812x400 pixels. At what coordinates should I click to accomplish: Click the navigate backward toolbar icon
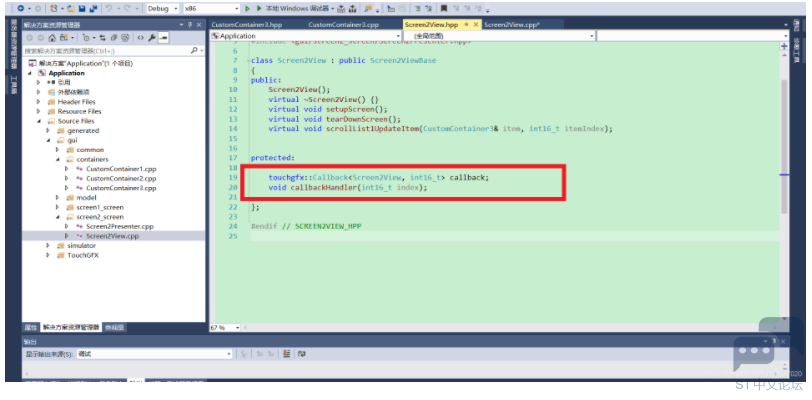pos(21,9)
